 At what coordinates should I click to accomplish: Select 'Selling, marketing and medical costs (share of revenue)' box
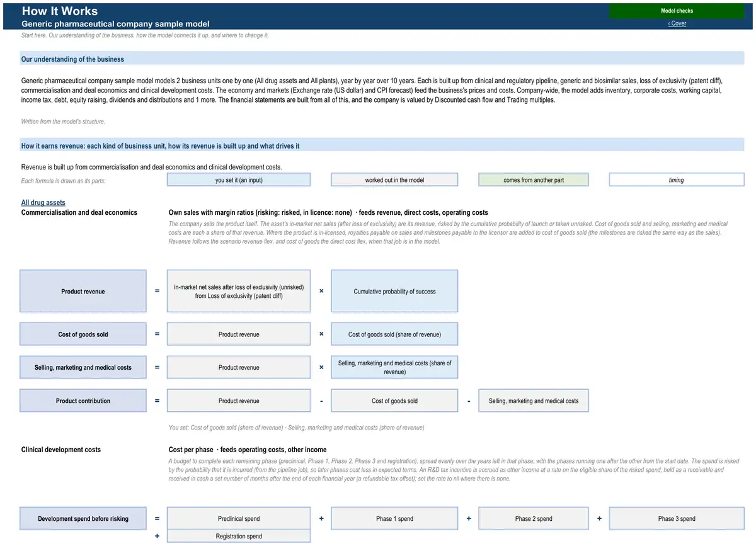click(394, 368)
